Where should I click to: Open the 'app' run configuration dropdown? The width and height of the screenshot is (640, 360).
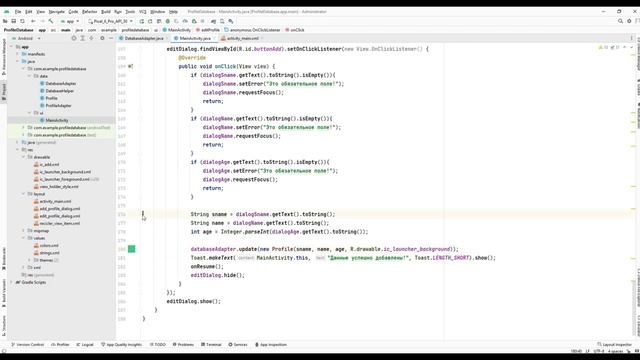[70, 21]
